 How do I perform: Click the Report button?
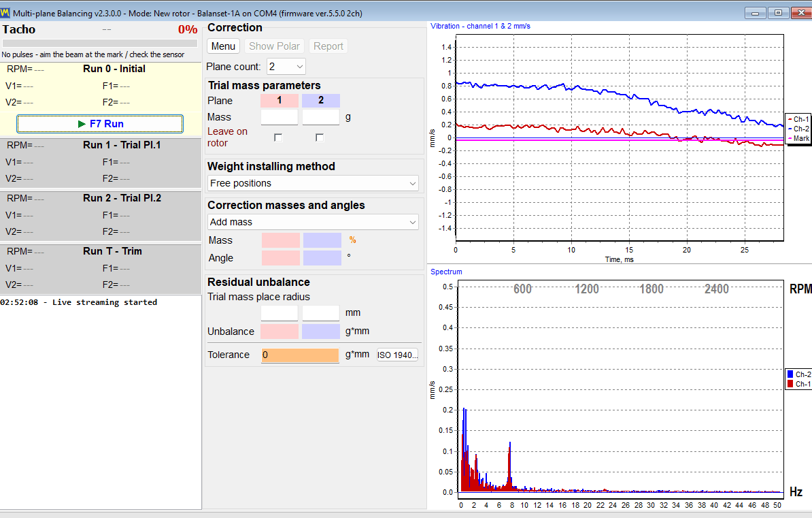tap(328, 46)
